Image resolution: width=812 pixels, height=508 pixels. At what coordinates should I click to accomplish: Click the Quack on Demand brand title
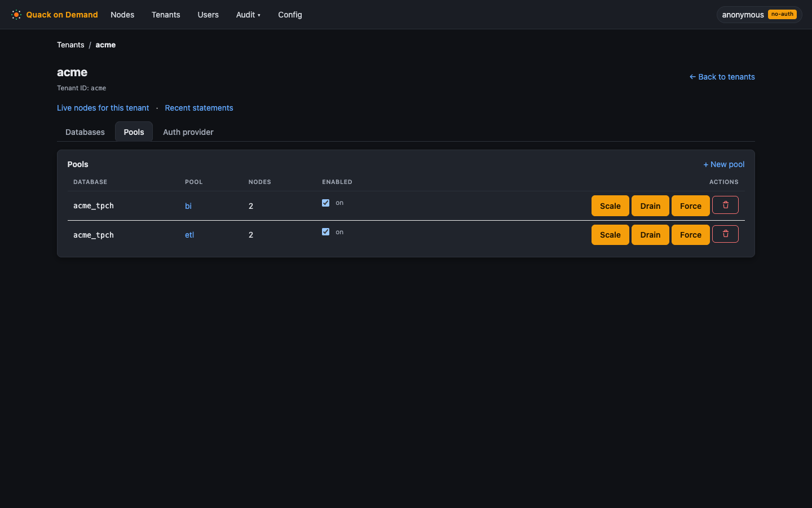tap(62, 15)
